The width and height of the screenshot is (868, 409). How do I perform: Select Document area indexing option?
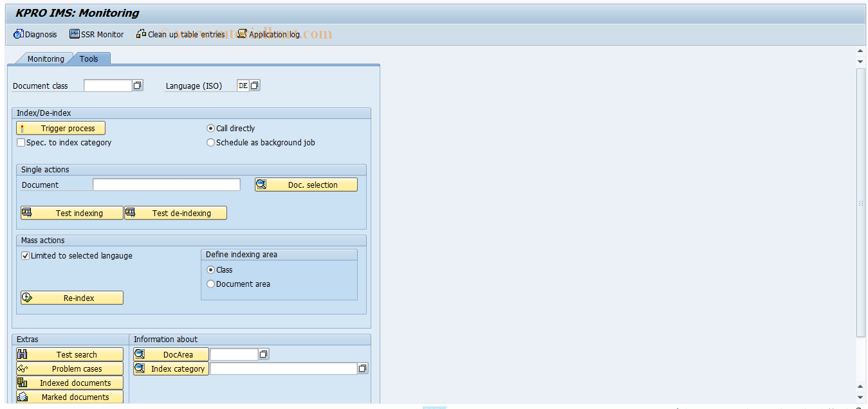coord(210,284)
